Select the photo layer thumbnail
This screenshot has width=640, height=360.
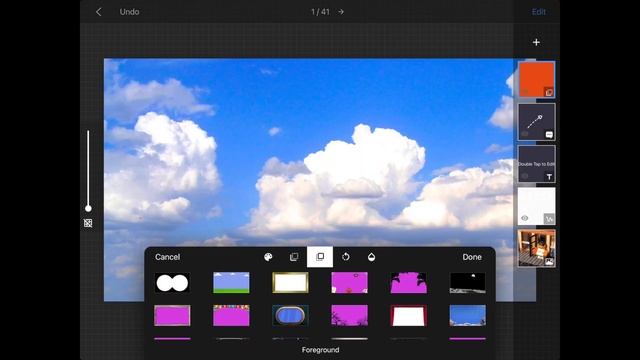536,248
